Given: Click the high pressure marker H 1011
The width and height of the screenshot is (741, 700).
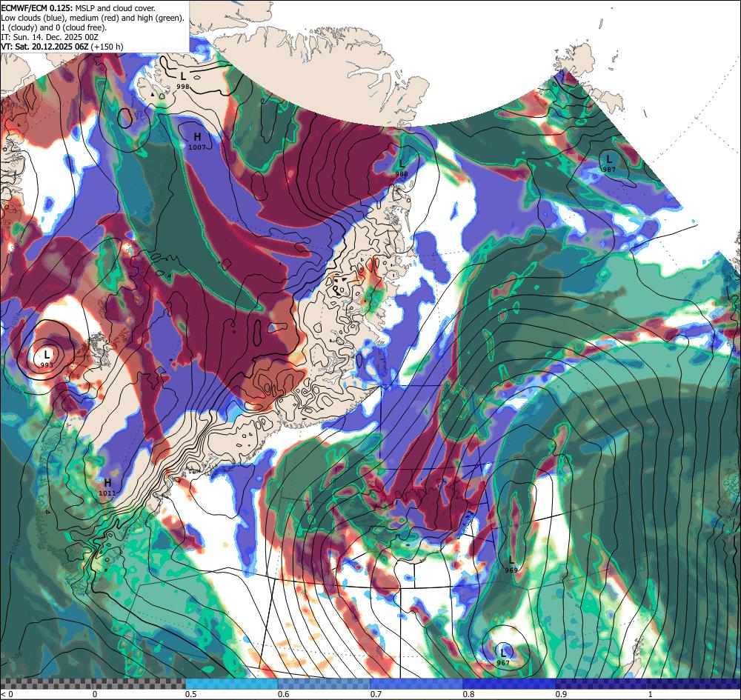Looking at the screenshot, I should click(107, 487).
